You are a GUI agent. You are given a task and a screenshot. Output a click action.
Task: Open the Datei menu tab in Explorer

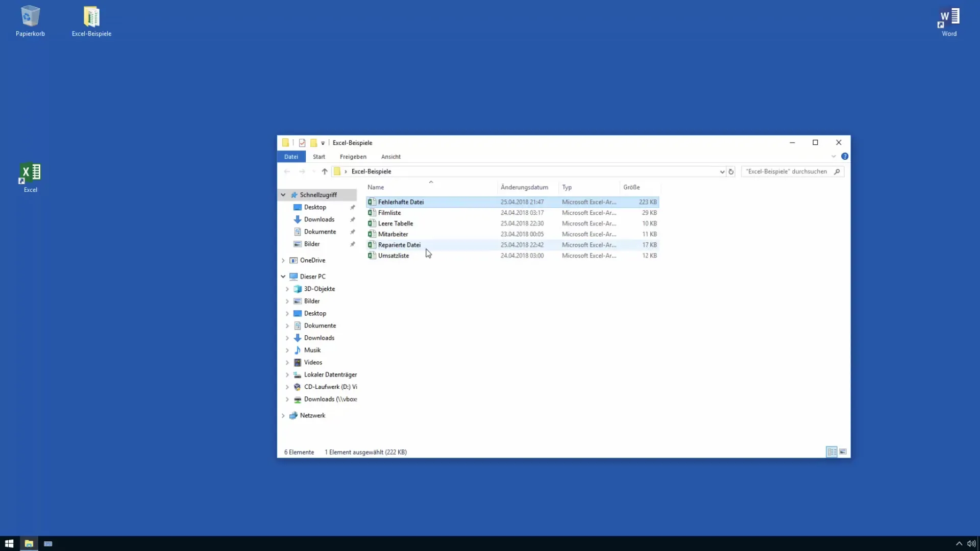291,156
